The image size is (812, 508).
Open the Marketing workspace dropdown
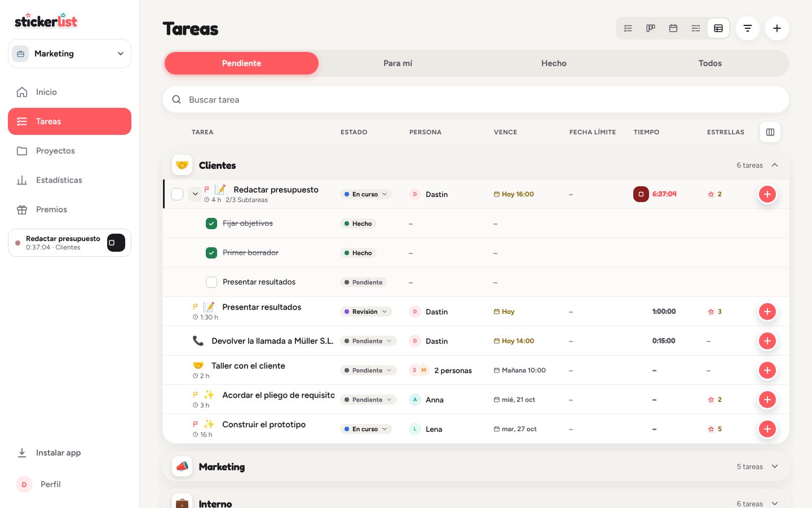tap(69, 54)
